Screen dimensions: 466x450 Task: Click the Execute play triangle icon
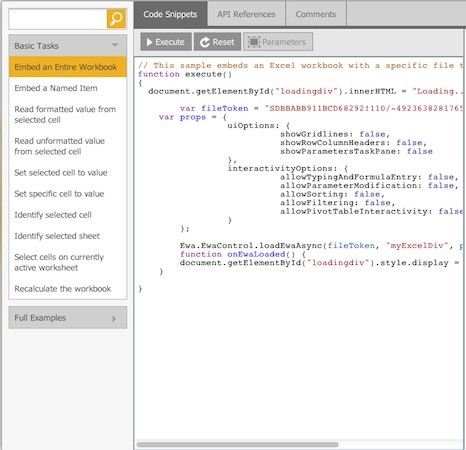pos(149,42)
